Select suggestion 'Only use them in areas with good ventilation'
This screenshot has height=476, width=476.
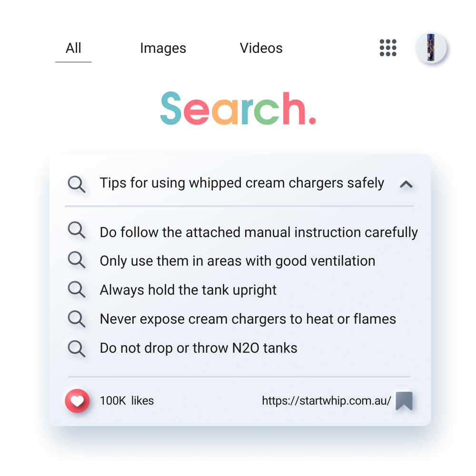point(237,261)
